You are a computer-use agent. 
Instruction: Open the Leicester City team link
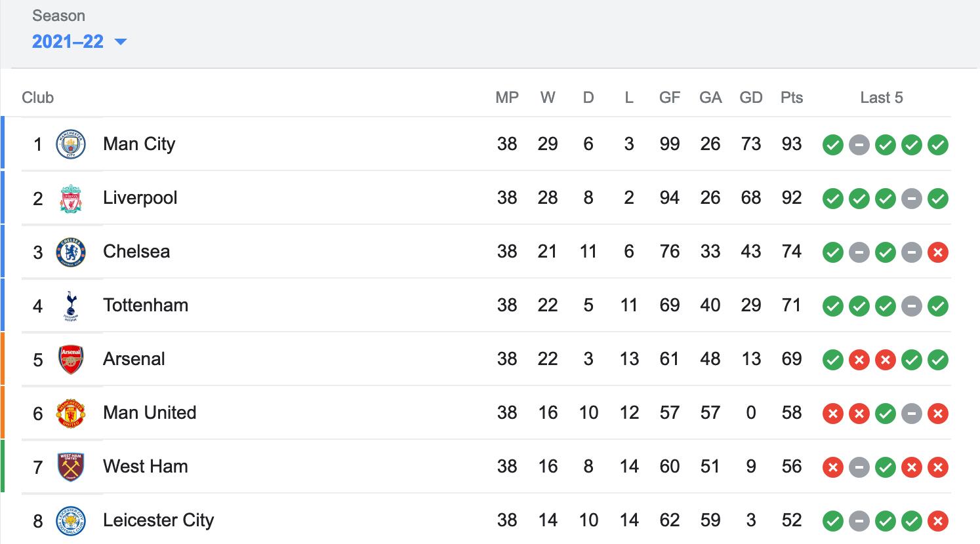(159, 520)
